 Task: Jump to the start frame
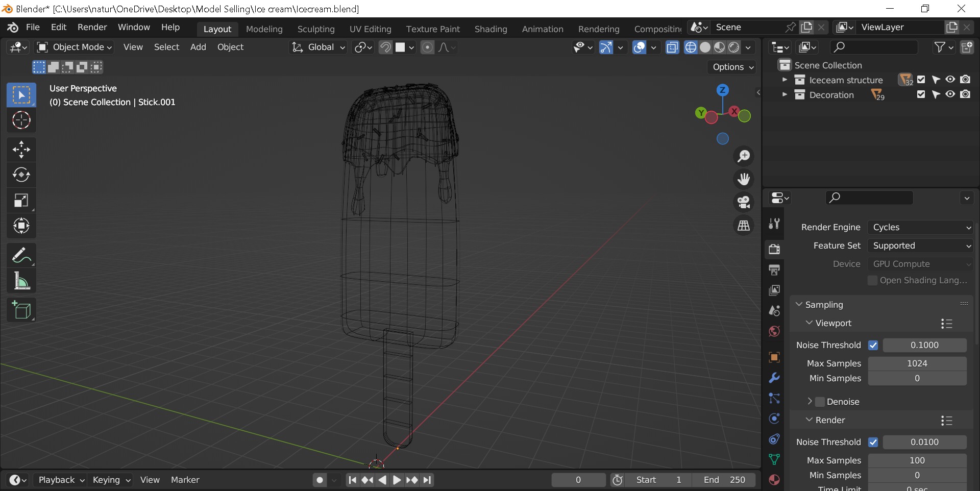[352, 480]
